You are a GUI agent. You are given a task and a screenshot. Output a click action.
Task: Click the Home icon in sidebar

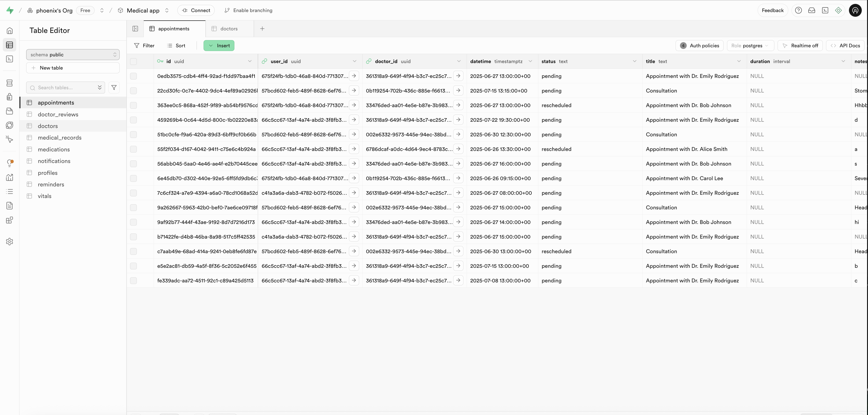click(10, 31)
